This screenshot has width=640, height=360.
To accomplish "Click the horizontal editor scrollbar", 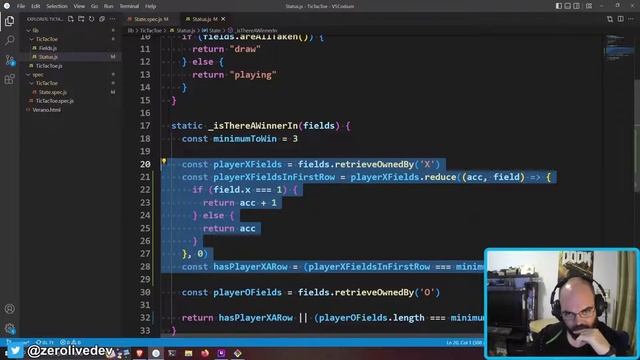I will point(322,336).
